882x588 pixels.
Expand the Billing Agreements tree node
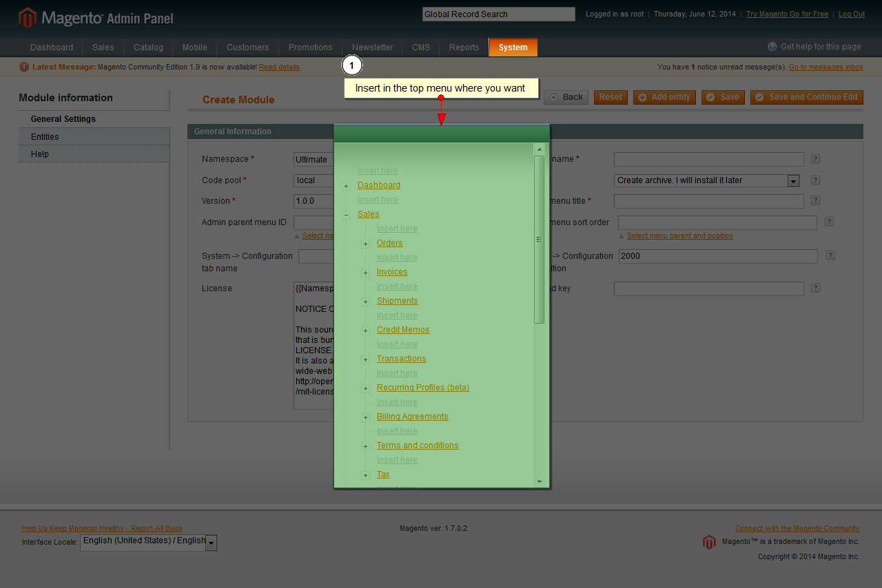click(366, 417)
